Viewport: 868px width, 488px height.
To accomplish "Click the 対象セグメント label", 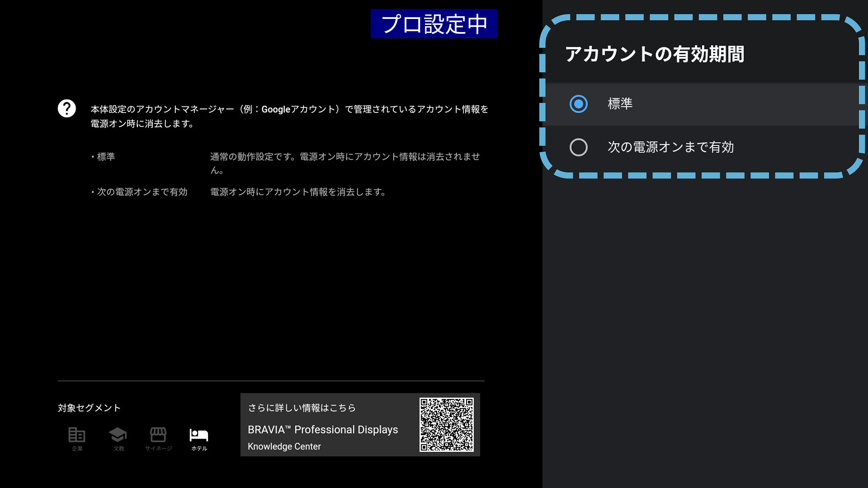I will click(x=90, y=408).
